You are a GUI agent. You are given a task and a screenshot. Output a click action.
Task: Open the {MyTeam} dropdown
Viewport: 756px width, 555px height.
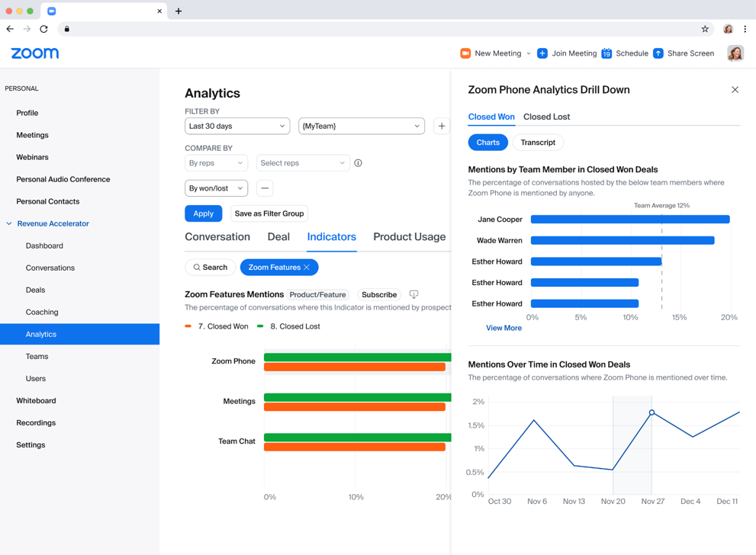362,127
